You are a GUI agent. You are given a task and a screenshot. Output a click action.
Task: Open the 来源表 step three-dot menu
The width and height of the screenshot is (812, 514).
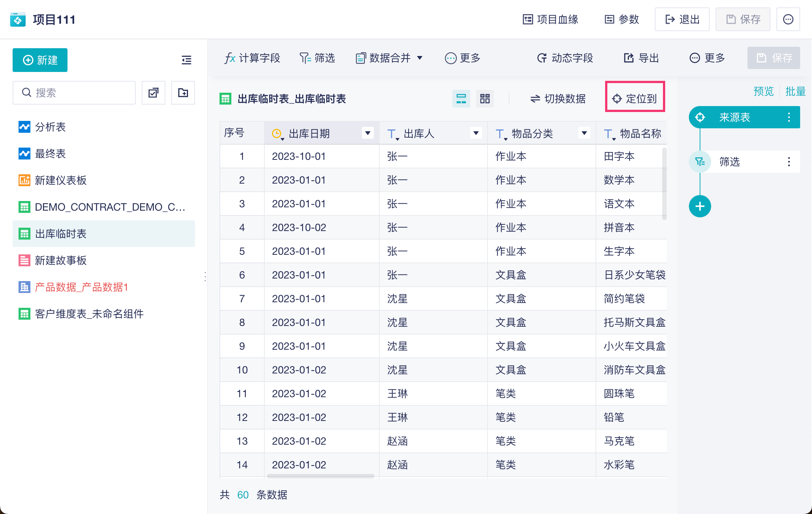tap(789, 118)
